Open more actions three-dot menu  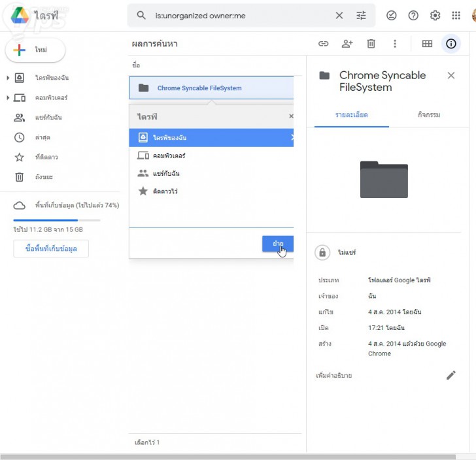(x=395, y=44)
